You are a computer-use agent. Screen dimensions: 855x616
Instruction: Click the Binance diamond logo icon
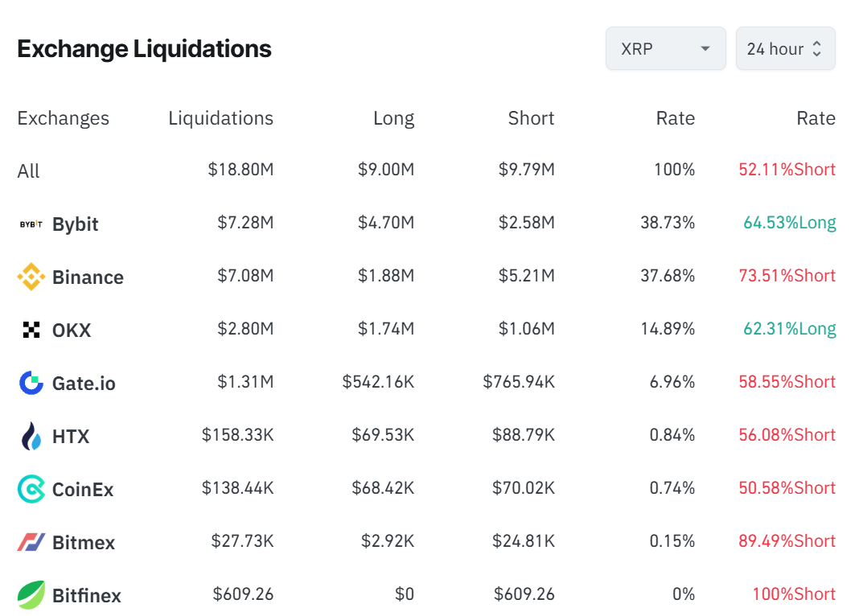pos(31,277)
